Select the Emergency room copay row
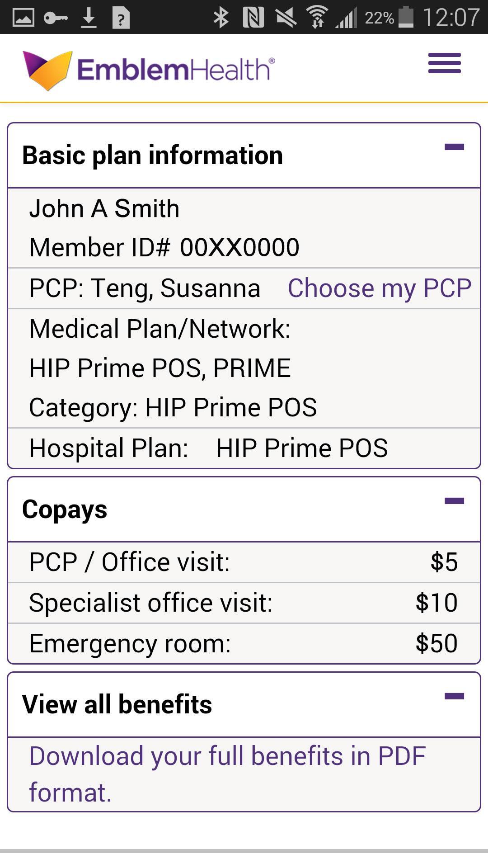The image size is (488, 868). click(244, 643)
